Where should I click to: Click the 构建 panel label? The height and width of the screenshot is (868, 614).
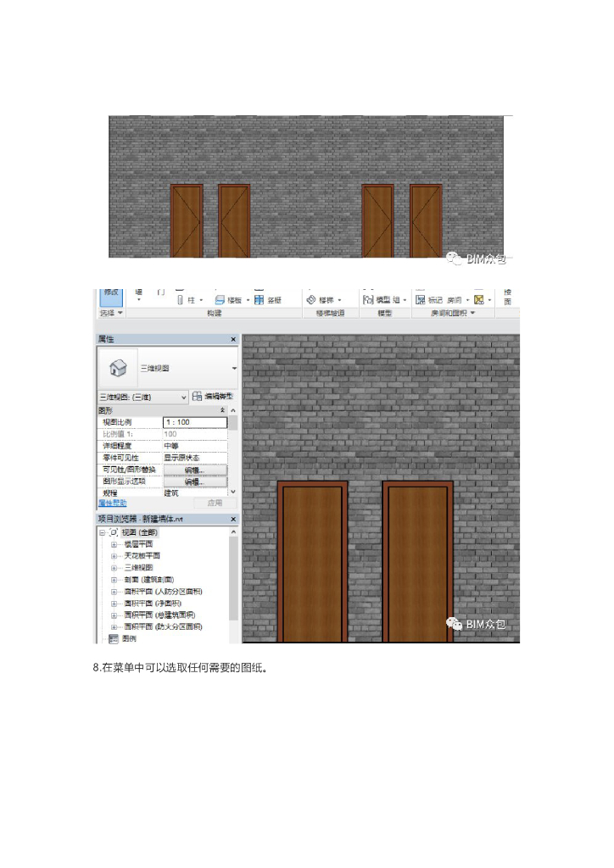coord(215,314)
